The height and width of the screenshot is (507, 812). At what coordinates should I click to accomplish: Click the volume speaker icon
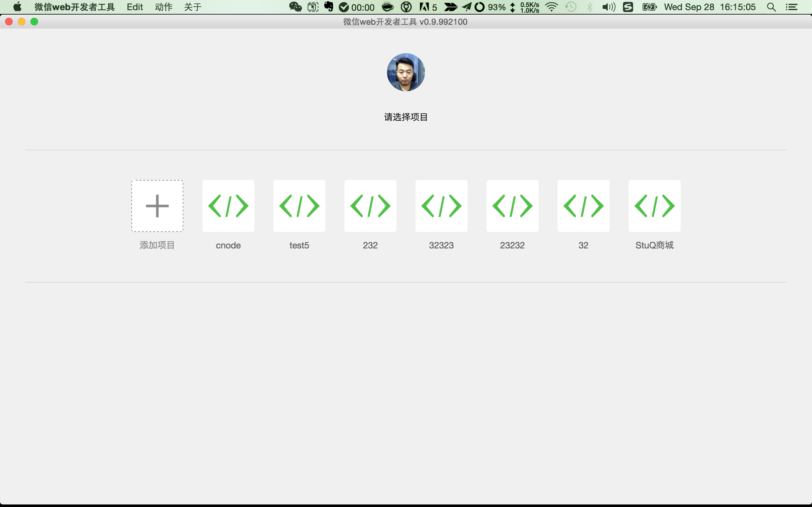[x=608, y=7]
